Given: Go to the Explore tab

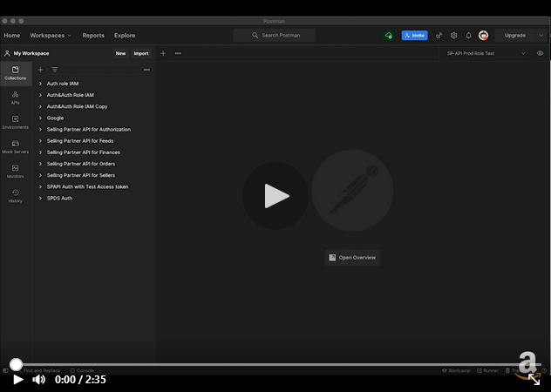Looking at the screenshot, I should 125,36.
